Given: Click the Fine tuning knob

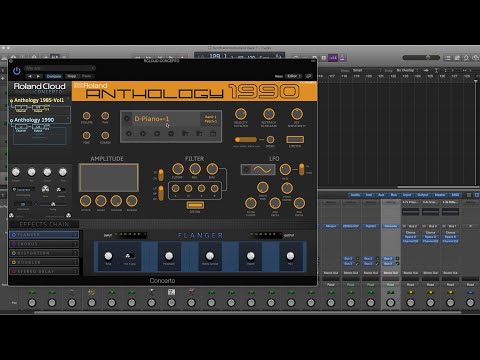Looking at the screenshot, I should coord(86,135).
